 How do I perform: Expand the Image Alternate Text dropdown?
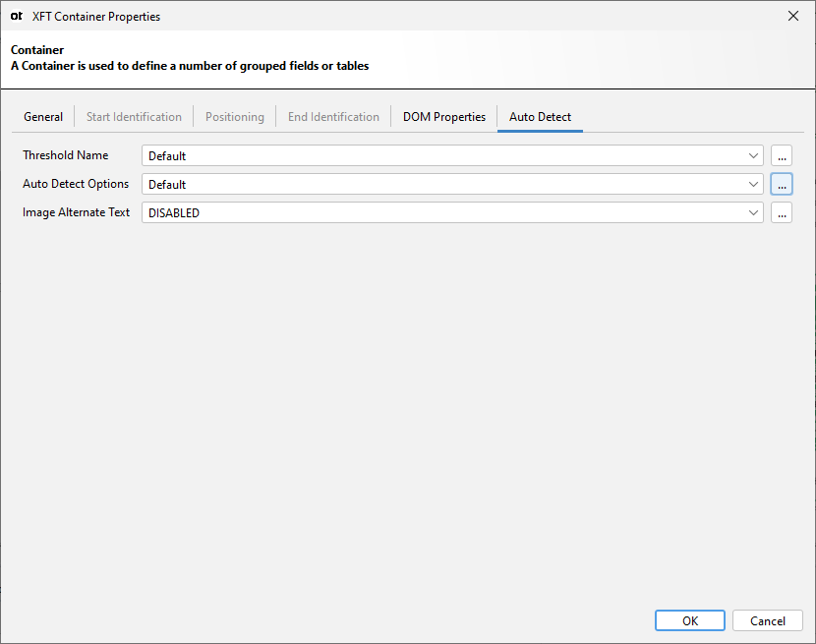click(x=753, y=212)
